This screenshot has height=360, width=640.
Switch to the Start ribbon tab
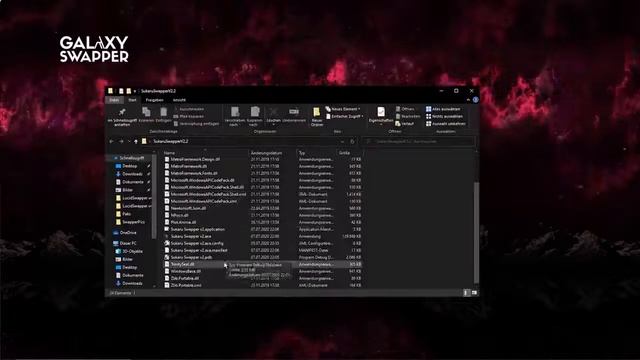click(132, 100)
